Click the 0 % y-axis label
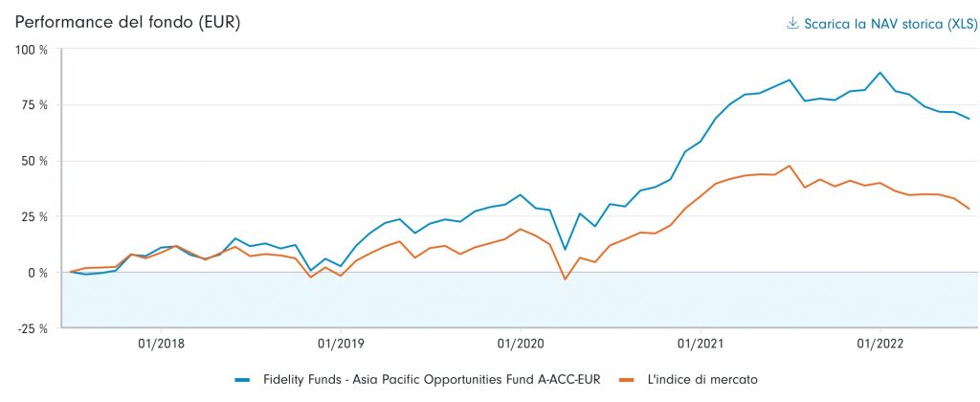The width and height of the screenshot is (980, 402). point(37,273)
